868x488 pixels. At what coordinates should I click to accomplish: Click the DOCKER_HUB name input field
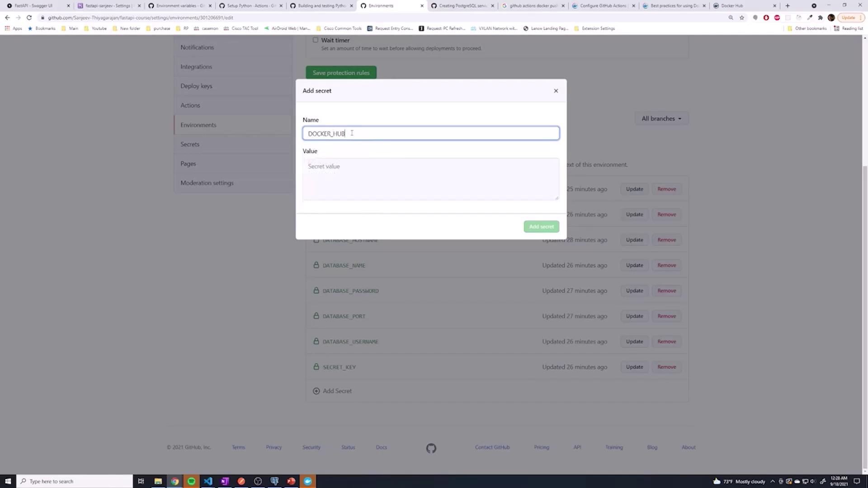[430, 133]
